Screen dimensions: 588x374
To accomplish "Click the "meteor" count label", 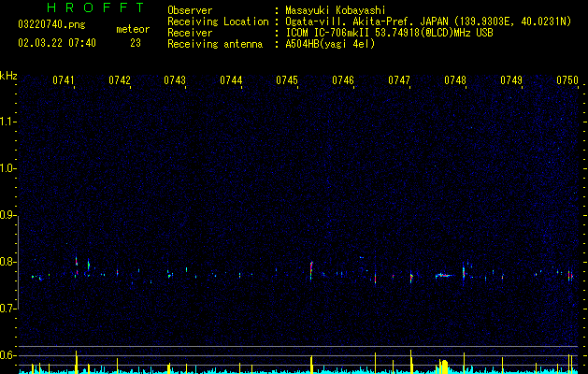I will pos(133,29).
